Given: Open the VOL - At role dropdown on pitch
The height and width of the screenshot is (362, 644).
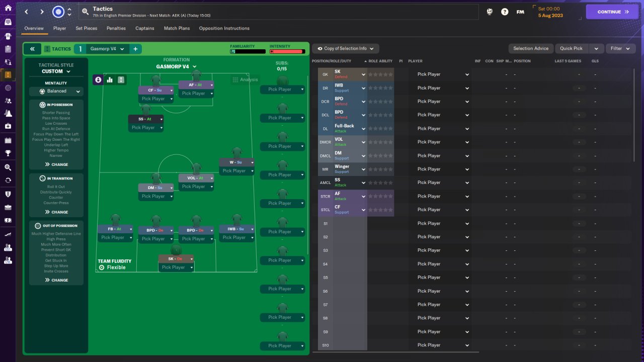Looking at the screenshot, I should (x=196, y=178).
